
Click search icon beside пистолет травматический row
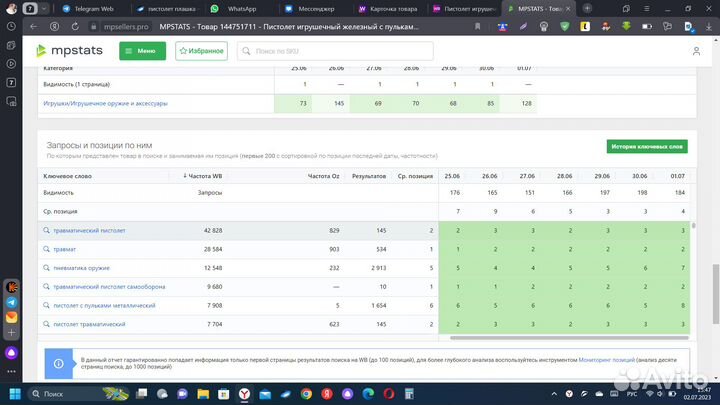46,324
